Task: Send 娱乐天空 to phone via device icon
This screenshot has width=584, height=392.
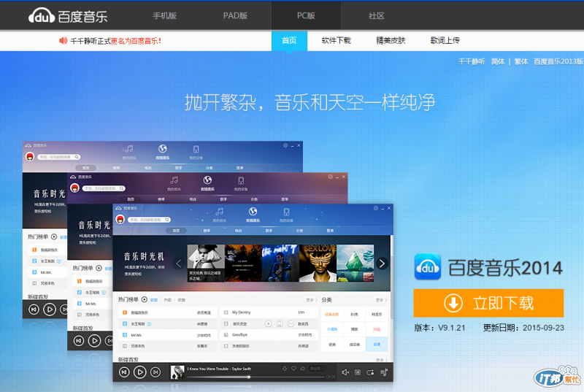Action: click(280, 324)
